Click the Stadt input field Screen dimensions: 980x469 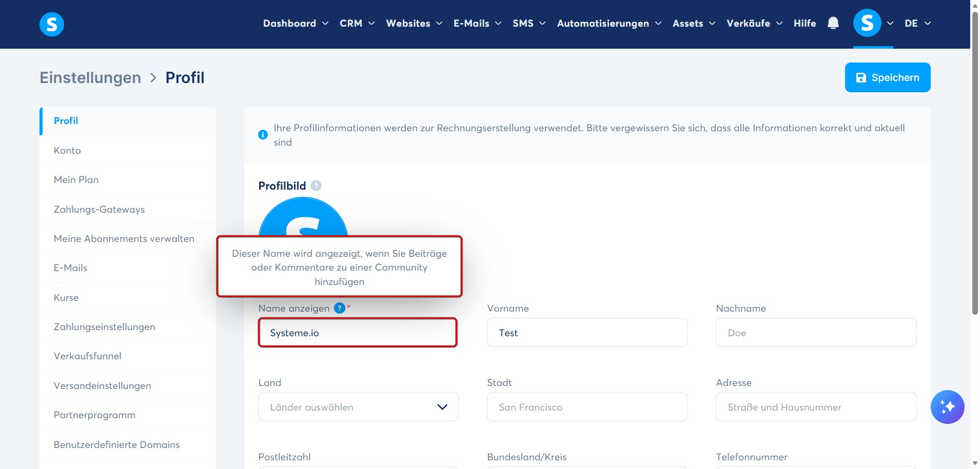pos(587,407)
